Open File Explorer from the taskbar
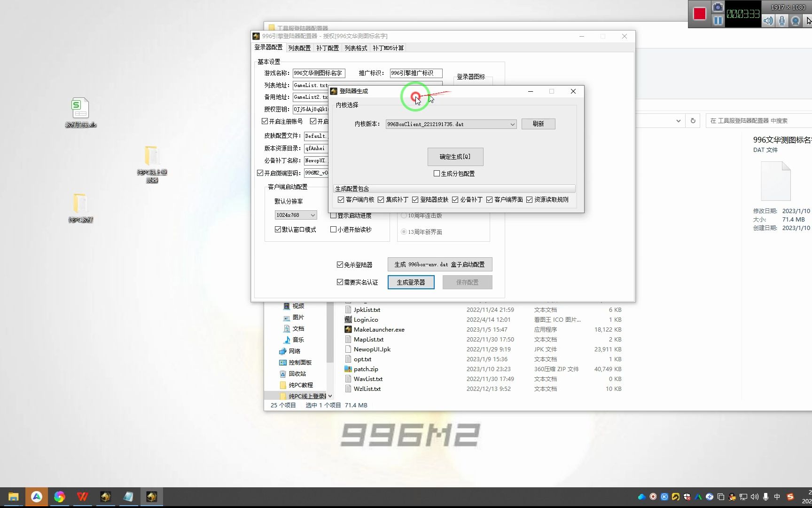Screen dimensions: 812x508 pyautogui.click(x=13, y=497)
